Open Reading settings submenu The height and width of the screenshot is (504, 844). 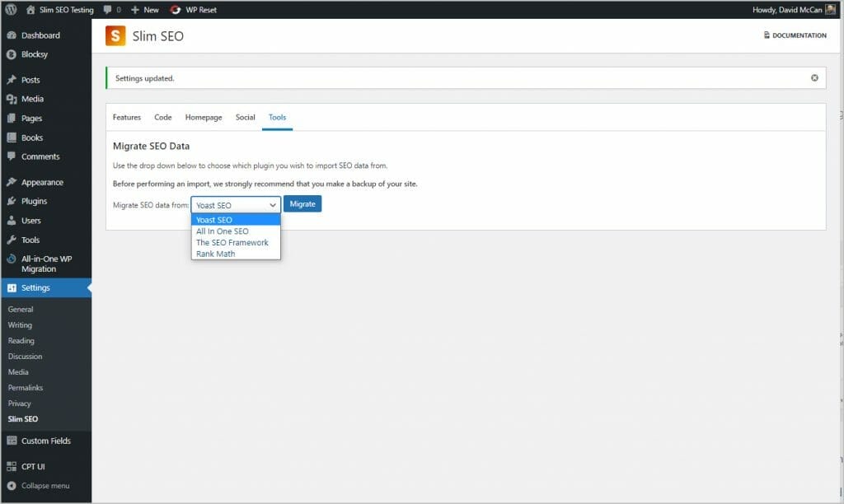click(x=21, y=340)
